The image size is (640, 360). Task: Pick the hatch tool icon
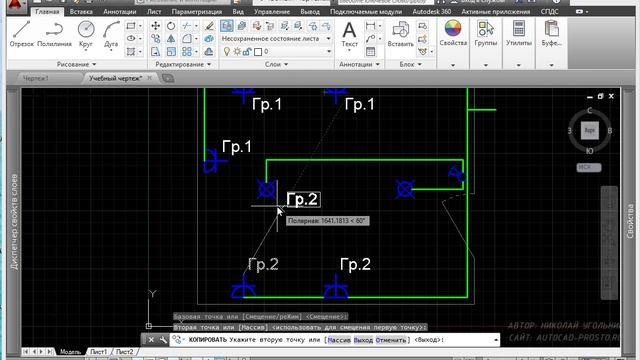[131, 52]
